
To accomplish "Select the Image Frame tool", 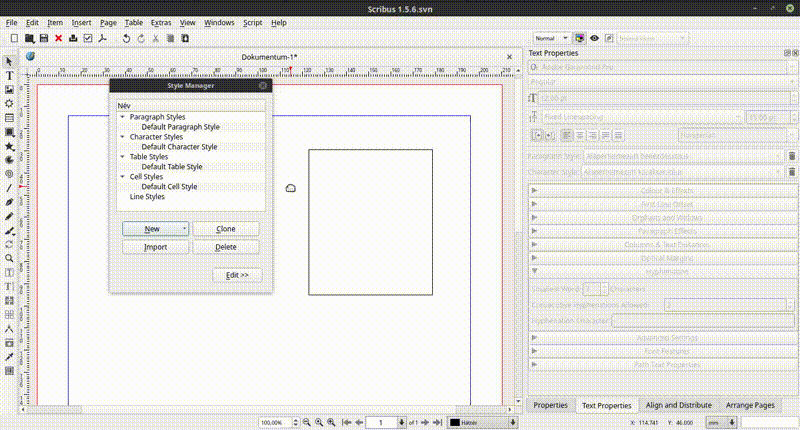I will (9, 90).
